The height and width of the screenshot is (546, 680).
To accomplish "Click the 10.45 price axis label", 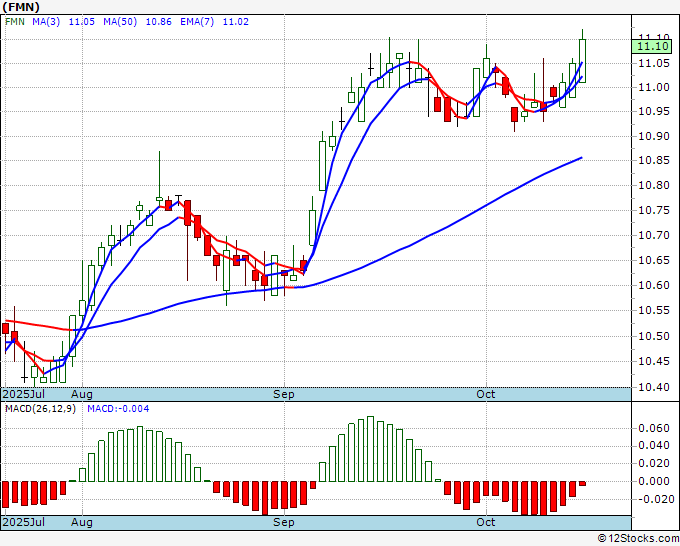I will point(654,361).
